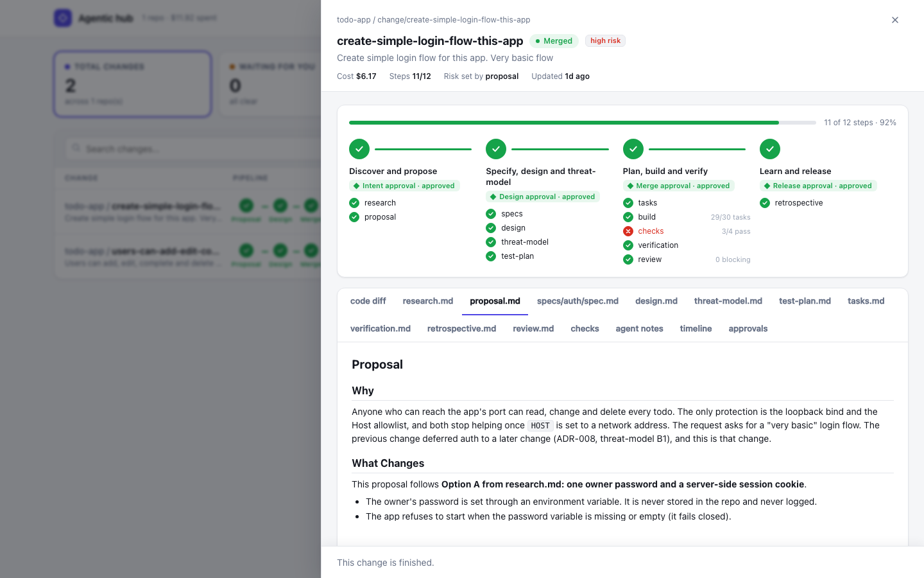Click the Specify, design and threat-model stage checkmark
Image resolution: width=924 pixels, height=578 pixels.
(x=496, y=149)
